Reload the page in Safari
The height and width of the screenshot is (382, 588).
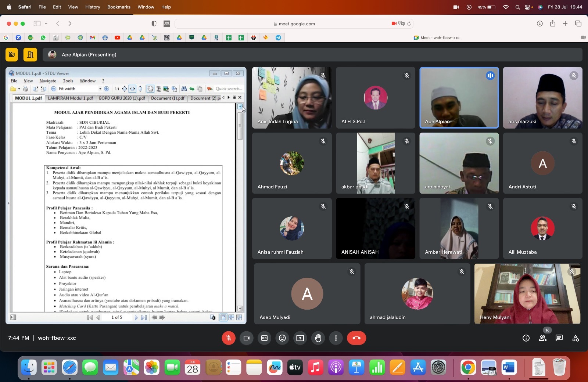pyautogui.click(x=409, y=24)
